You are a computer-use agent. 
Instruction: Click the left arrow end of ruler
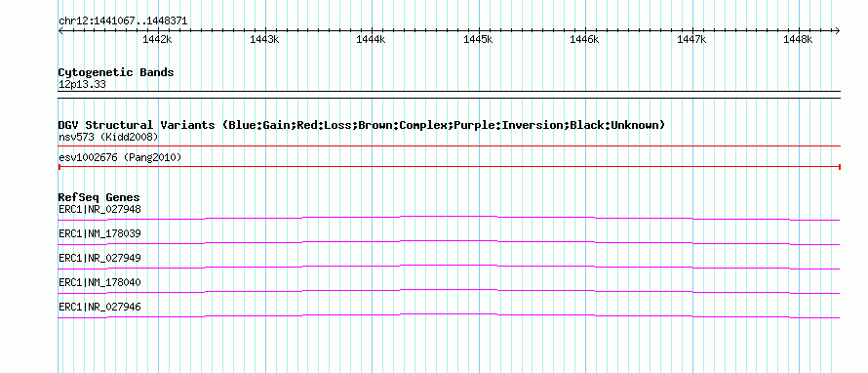[61, 30]
